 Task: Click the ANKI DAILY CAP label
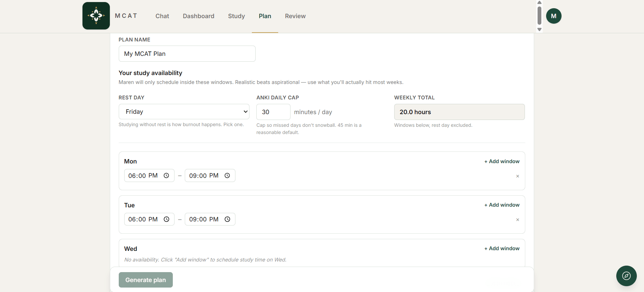[x=278, y=98]
